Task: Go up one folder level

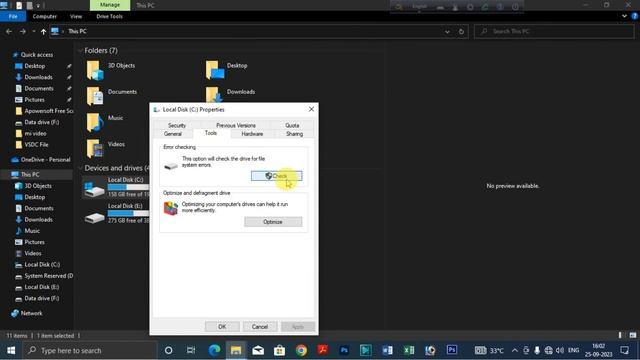Action: [x=43, y=31]
